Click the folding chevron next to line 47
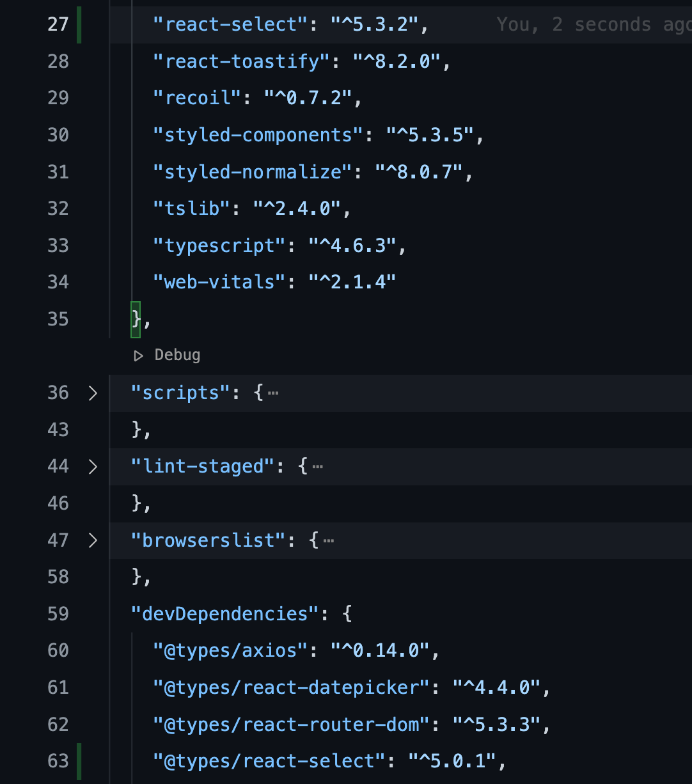 93,540
